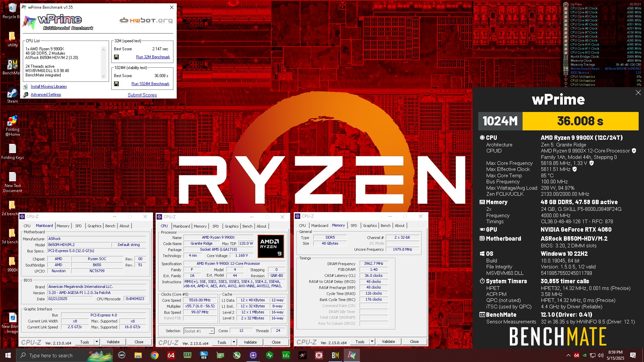Open the green pulse monitor taskbar icon
The image size is (644, 362).
[x=269, y=355]
